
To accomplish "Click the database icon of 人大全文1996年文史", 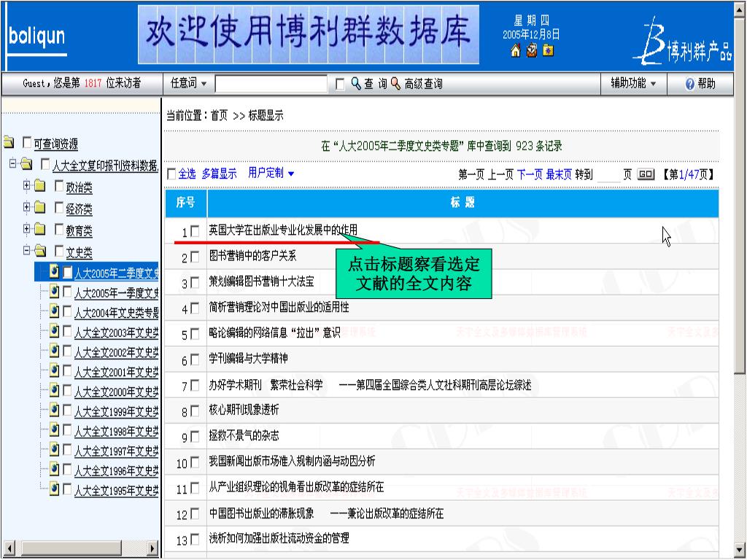I will pos(54,469).
